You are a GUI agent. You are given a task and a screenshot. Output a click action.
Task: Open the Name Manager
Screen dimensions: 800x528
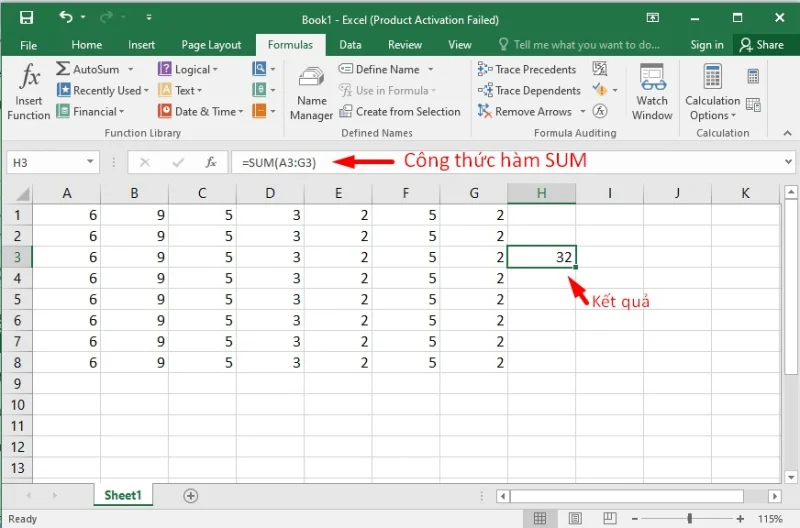(311, 93)
